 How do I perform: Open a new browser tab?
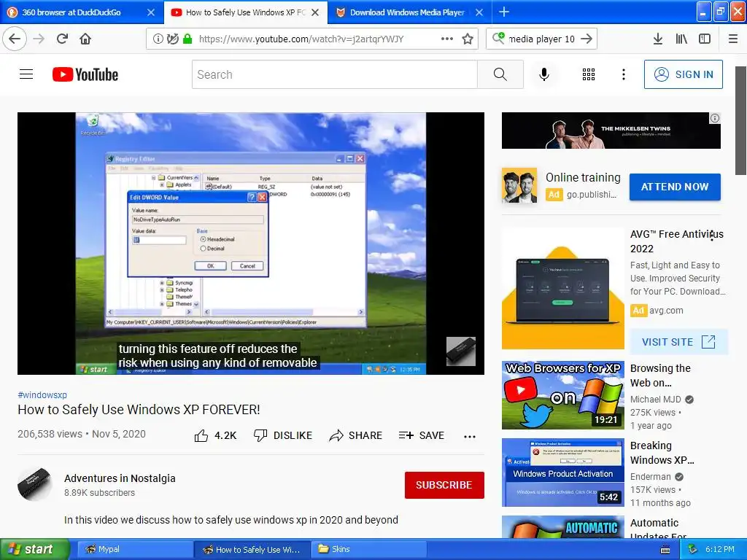[504, 12]
